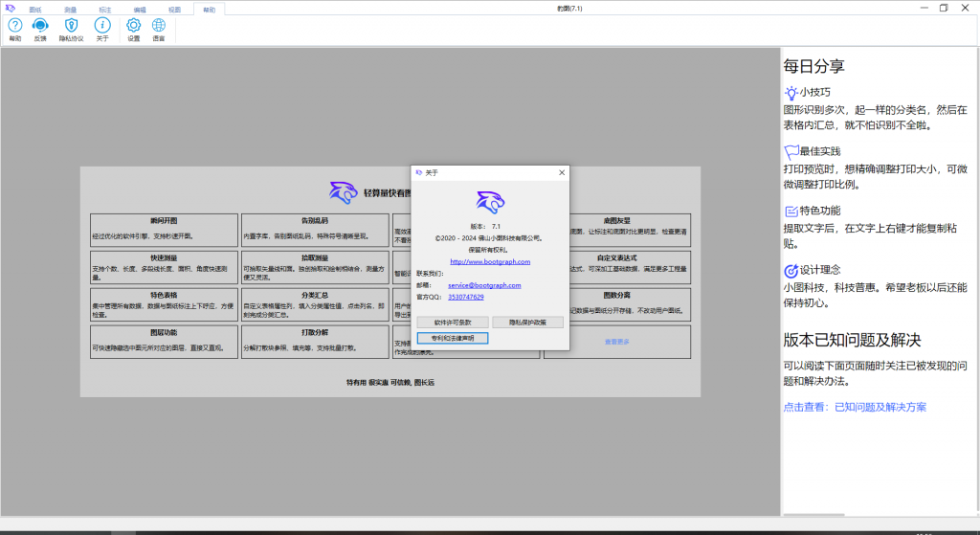The height and width of the screenshot is (535, 980).
Task: Click the 告别乱码 feature card
Action: 315,230
